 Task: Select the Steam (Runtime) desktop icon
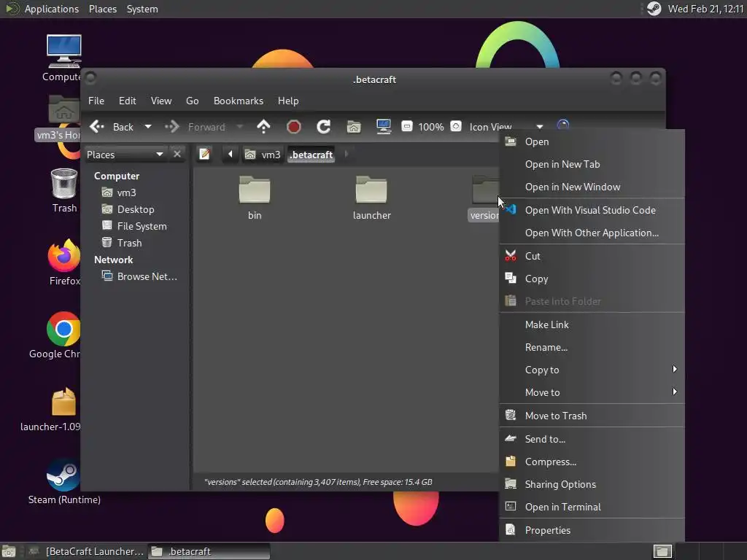[x=64, y=481]
